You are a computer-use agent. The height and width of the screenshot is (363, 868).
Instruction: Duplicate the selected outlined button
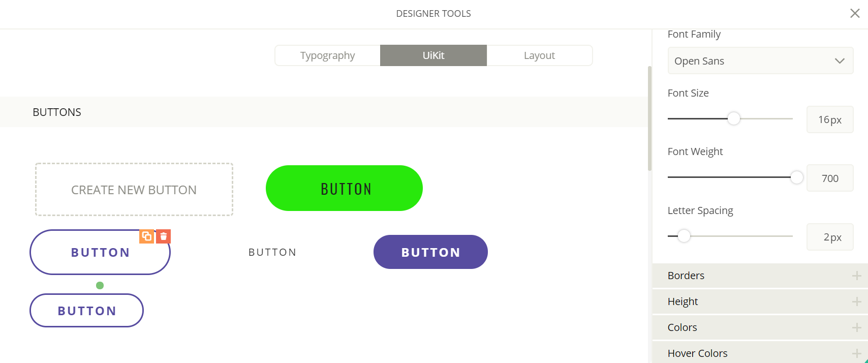tap(147, 236)
